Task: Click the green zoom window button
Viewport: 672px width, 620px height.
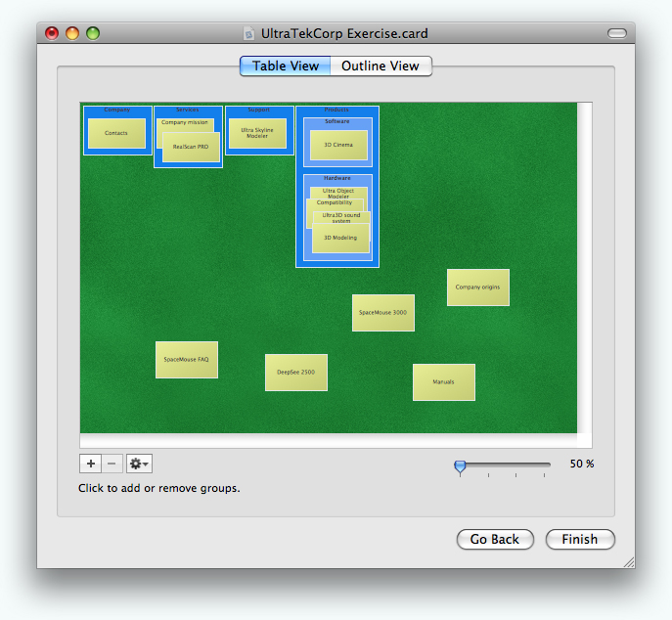Action: coord(93,33)
